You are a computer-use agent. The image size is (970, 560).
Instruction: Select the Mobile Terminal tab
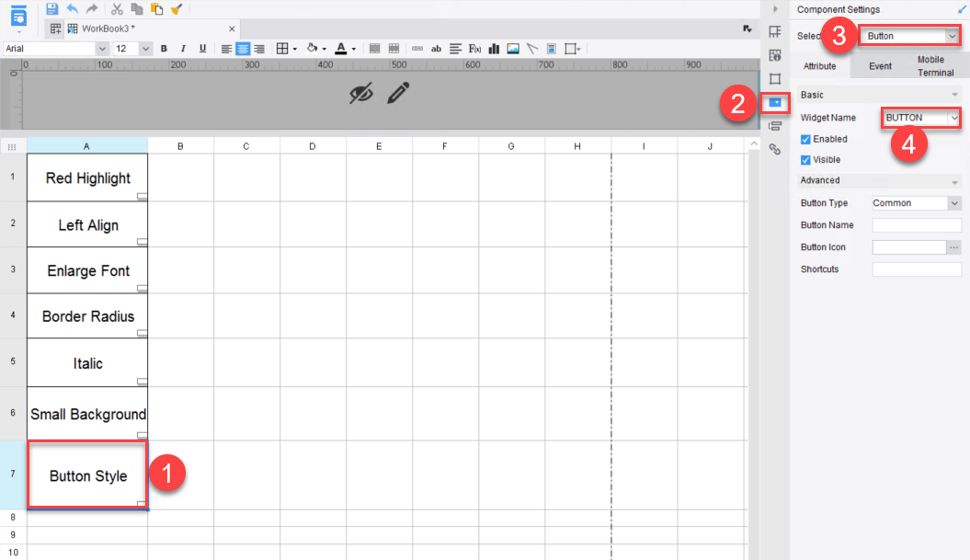931,65
